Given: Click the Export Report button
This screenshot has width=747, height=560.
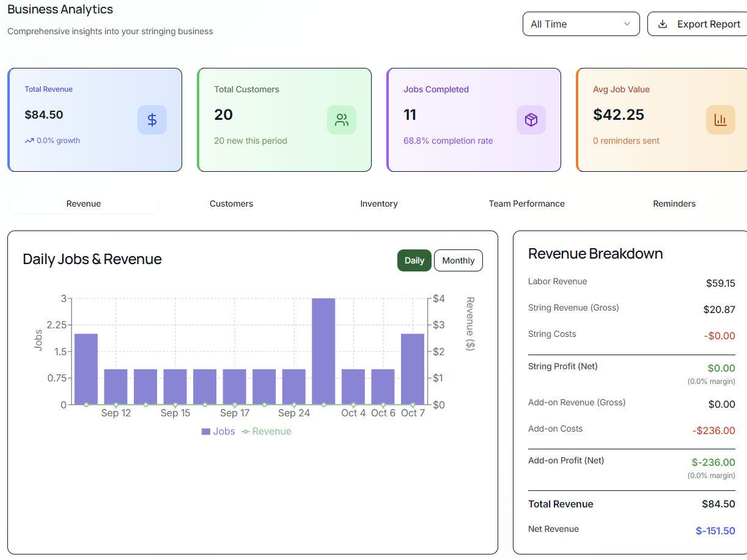Looking at the screenshot, I should click(700, 24).
